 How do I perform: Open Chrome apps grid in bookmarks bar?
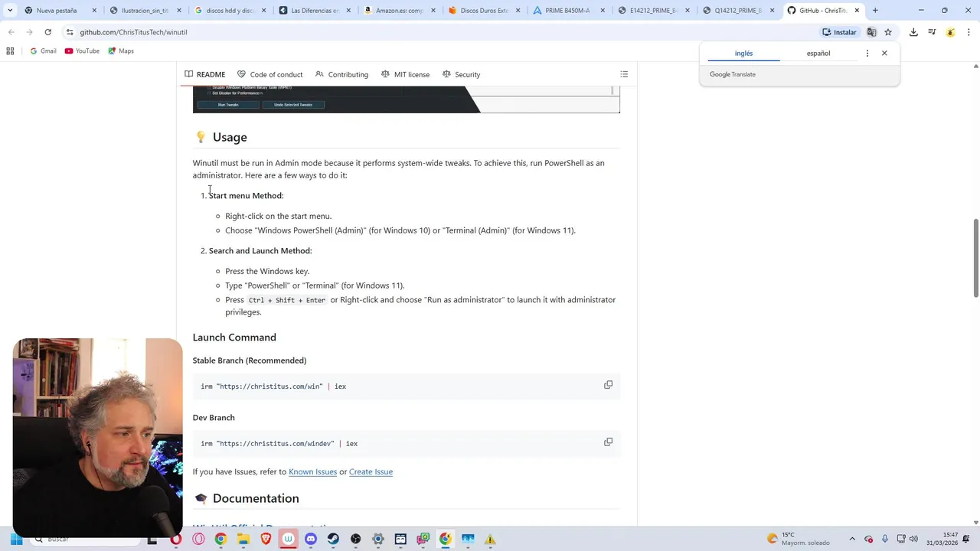[x=10, y=51]
